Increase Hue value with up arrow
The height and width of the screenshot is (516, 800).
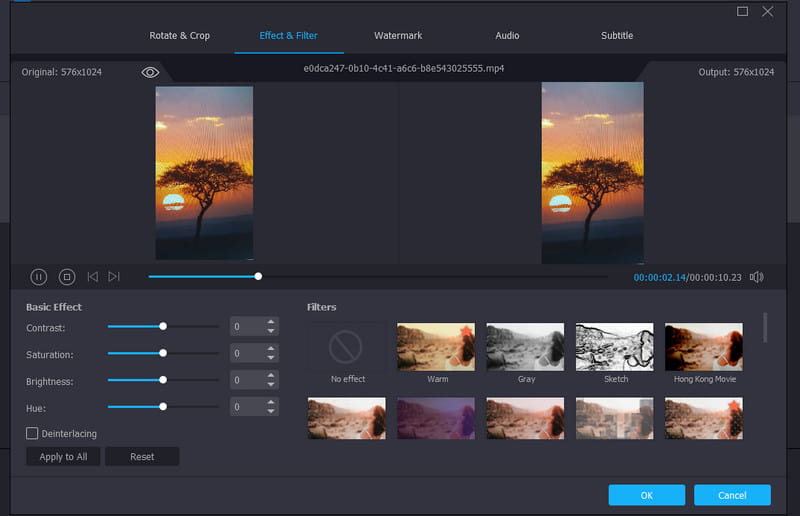pyautogui.click(x=271, y=402)
